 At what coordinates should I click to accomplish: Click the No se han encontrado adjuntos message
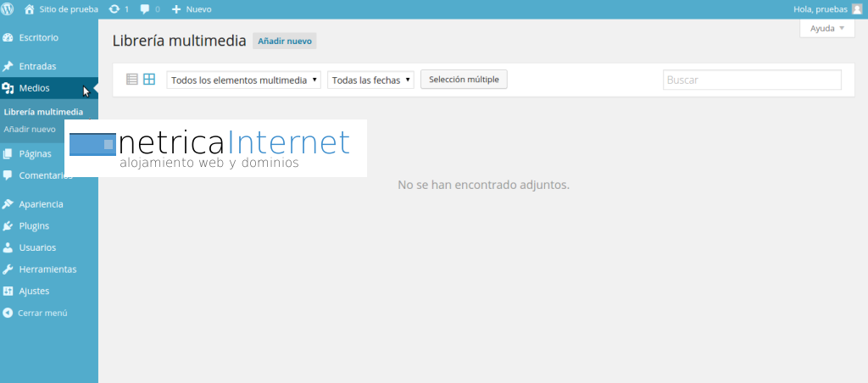(x=483, y=185)
